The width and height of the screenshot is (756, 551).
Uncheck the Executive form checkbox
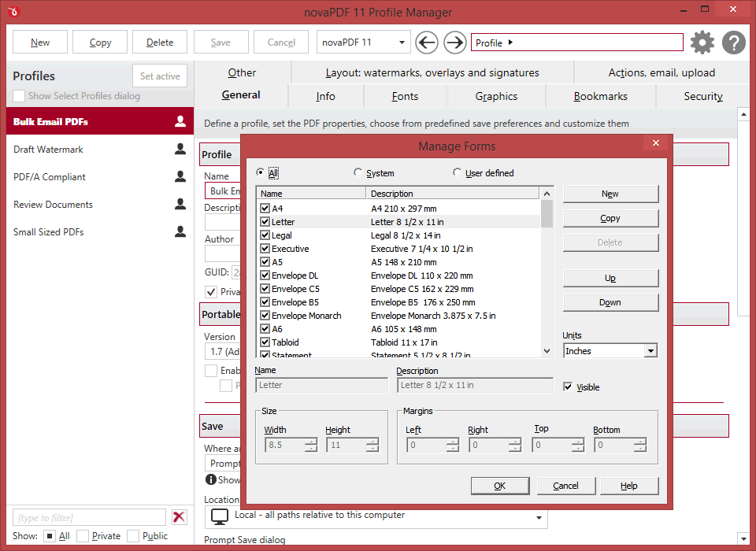coord(265,249)
